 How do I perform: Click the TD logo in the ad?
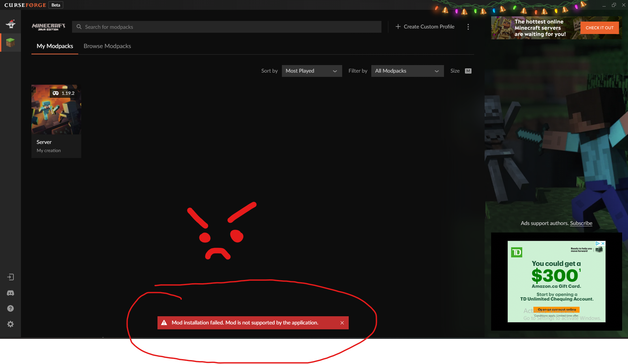click(x=517, y=252)
